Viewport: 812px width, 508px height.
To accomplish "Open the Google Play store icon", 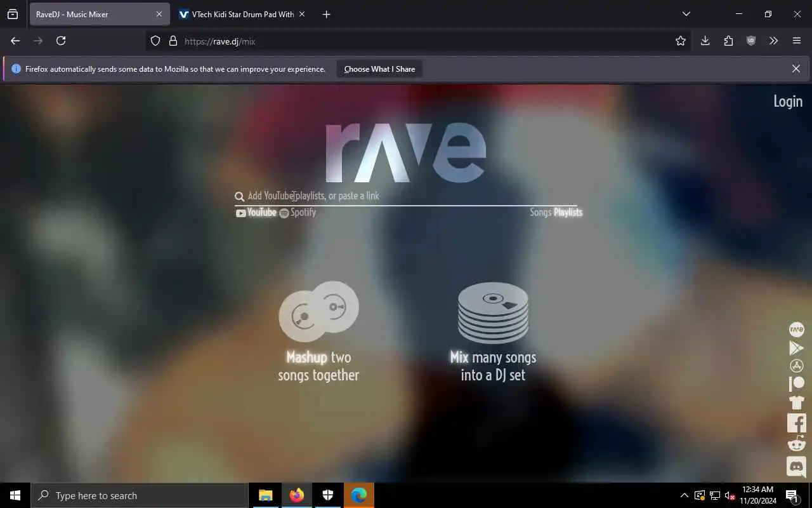I will coord(796,347).
